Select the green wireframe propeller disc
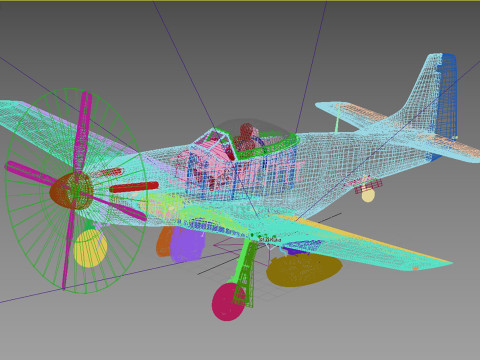This screenshot has height=360, width=480. click(76, 191)
